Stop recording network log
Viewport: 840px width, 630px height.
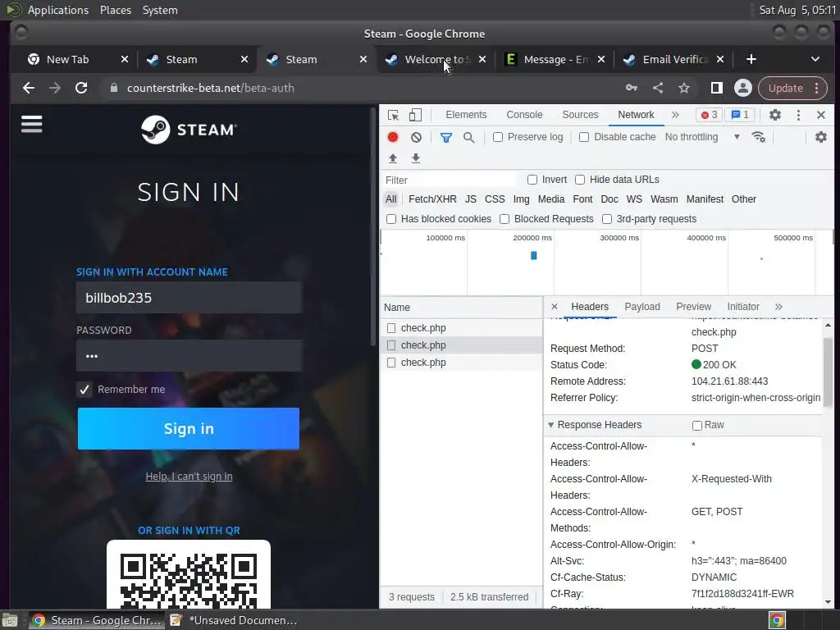[393, 137]
